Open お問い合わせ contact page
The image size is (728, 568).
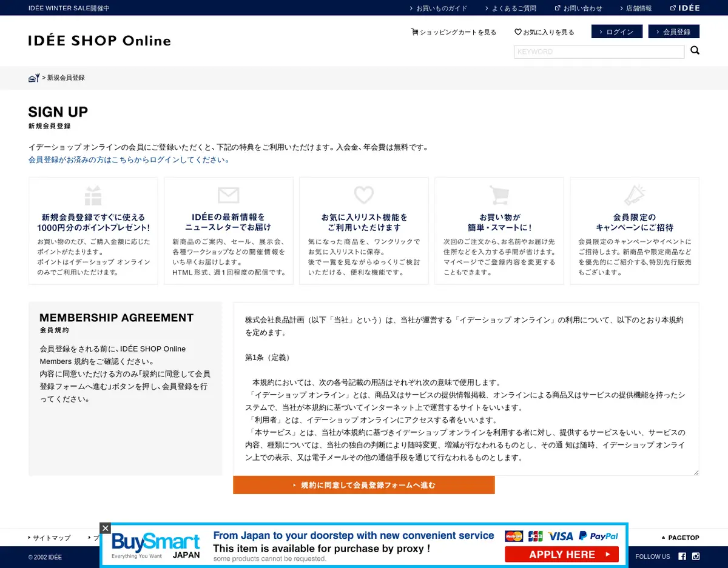[x=578, y=8]
